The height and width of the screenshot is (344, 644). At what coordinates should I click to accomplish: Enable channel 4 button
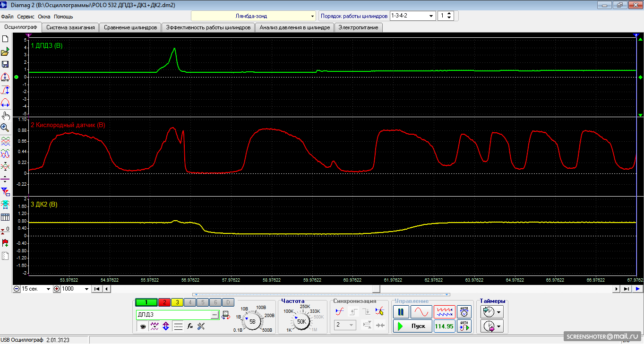click(189, 302)
